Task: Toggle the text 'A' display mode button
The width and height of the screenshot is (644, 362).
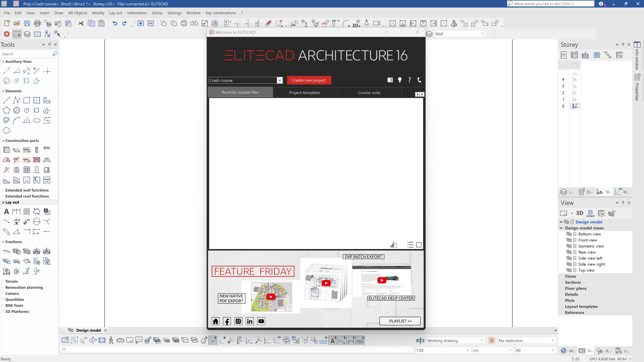Action: coord(333,340)
